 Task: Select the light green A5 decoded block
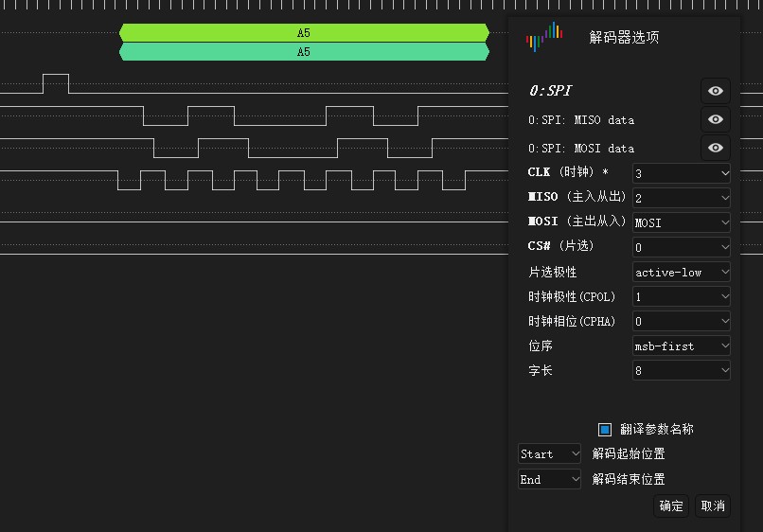coord(304,33)
